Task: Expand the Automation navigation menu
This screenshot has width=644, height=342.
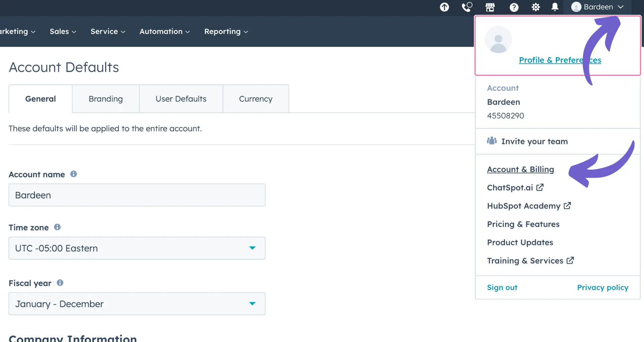Action: [x=165, y=32]
